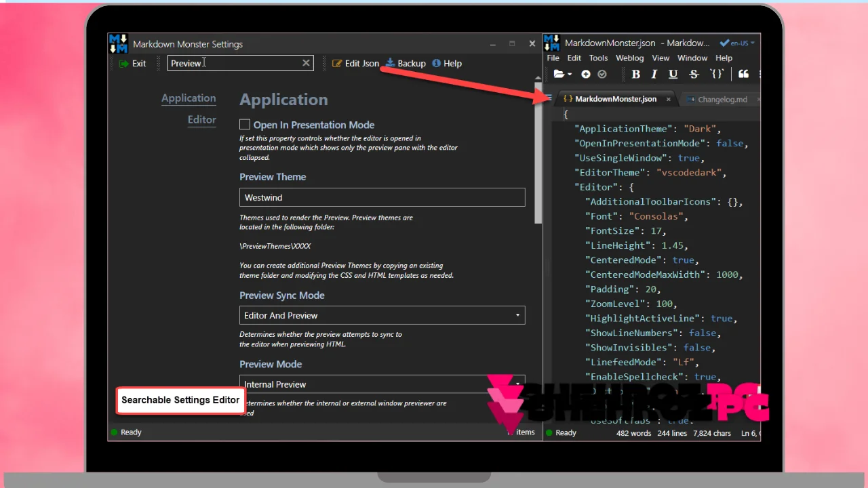This screenshot has height=488, width=868.
Task: Click "ApplicationTheme" line in JSON editor
Action: click(648, 129)
